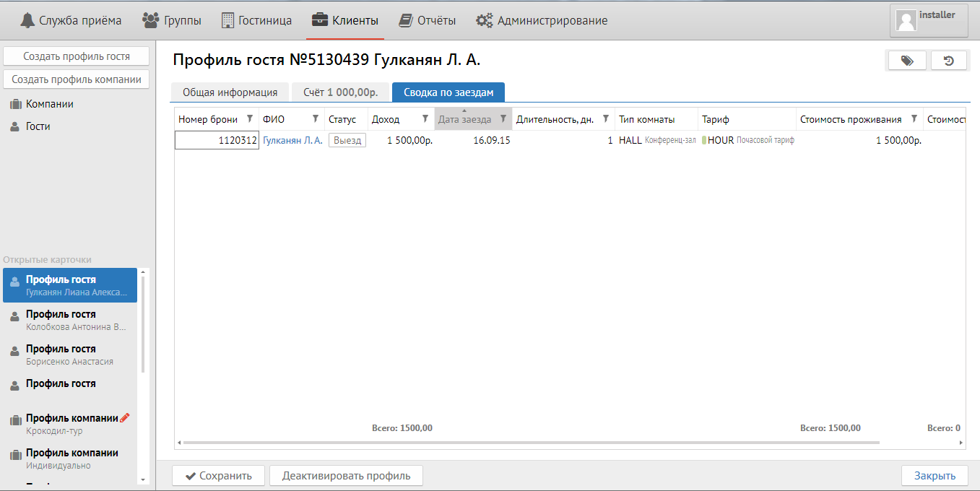This screenshot has width=980, height=491.
Task: Open guest link Гулканян Л. А.
Action: 292,141
